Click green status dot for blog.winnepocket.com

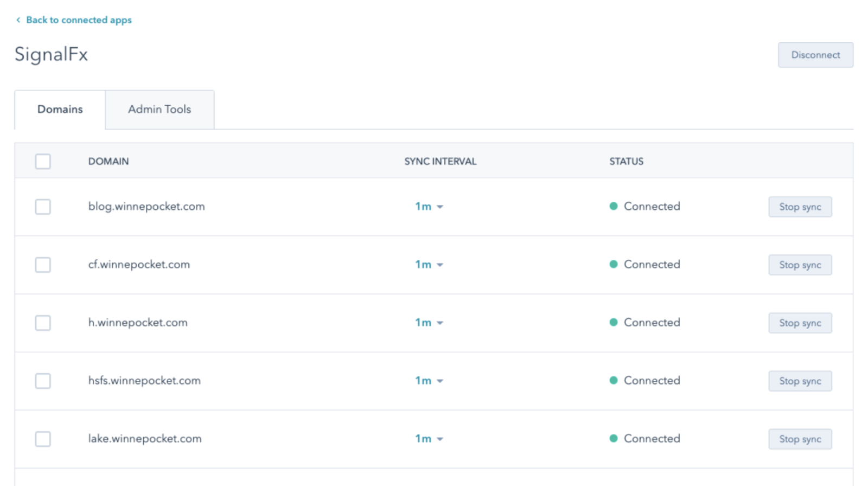pyautogui.click(x=613, y=206)
